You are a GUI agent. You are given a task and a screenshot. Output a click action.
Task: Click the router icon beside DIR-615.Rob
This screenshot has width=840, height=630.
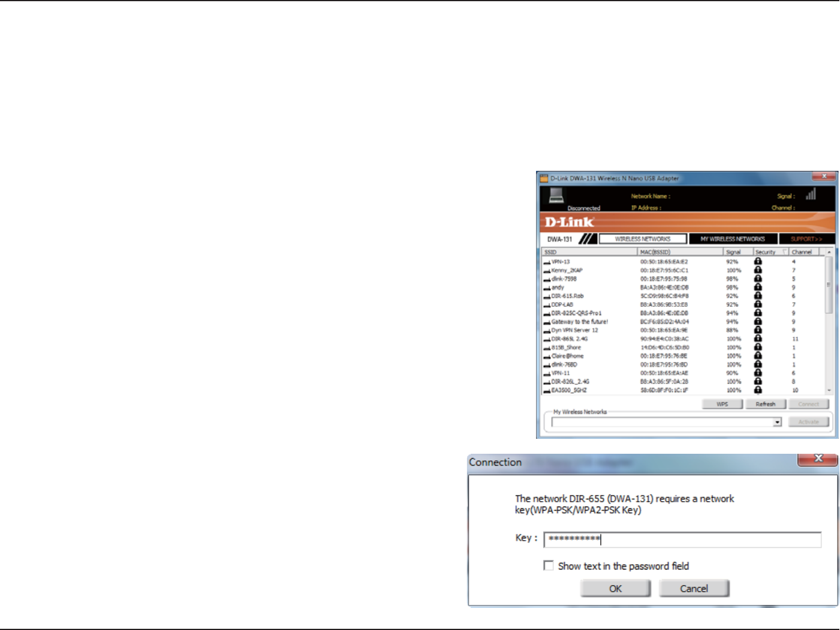547,297
